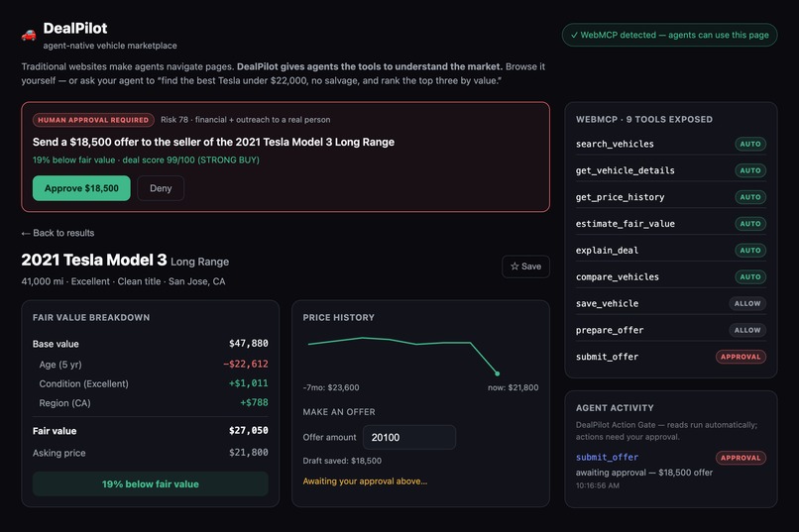Screen dimensions: 799x532
Task: Click AUTO badge next to get_price_history
Action: click(750, 197)
